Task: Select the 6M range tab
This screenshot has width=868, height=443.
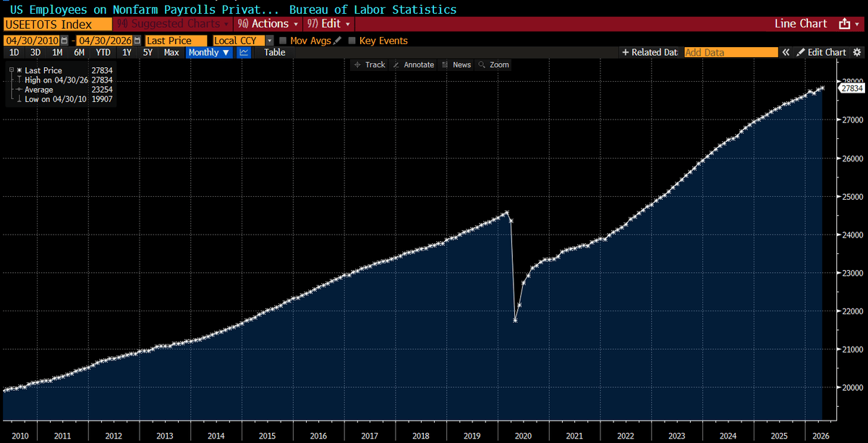Action: (79, 52)
